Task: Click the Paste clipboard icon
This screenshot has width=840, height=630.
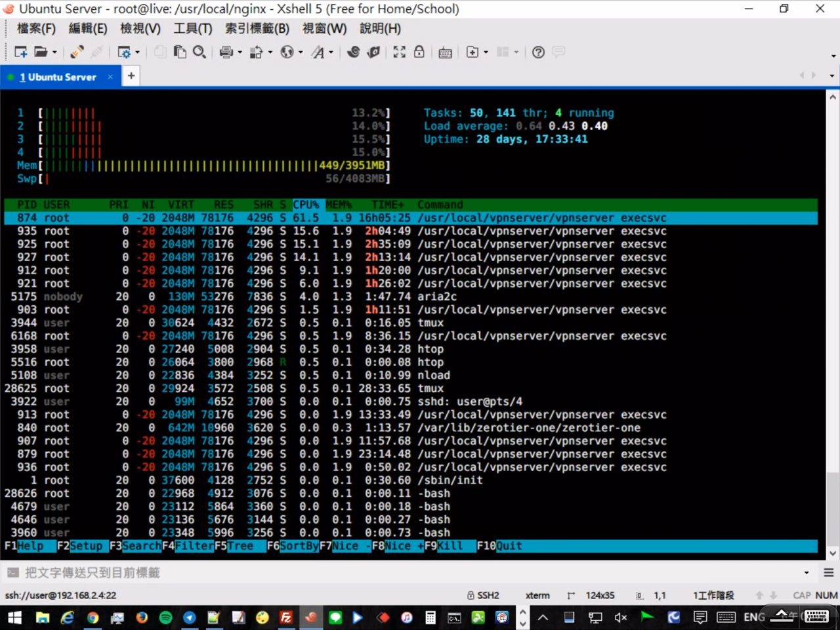Action: click(180, 52)
